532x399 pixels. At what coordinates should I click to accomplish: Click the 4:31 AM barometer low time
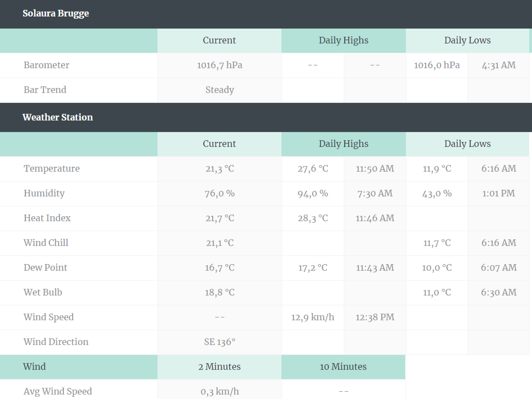[499, 65]
